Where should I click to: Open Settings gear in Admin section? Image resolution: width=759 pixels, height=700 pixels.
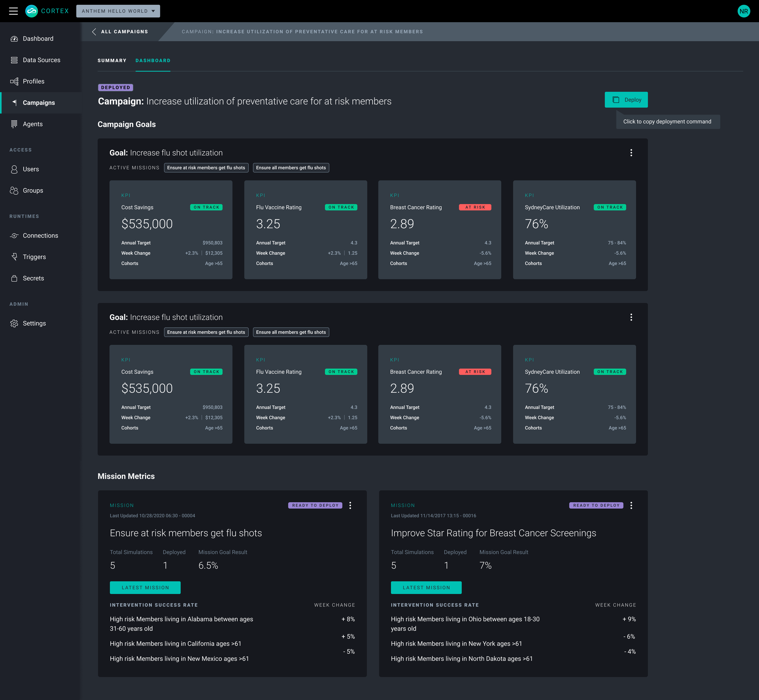(x=14, y=323)
